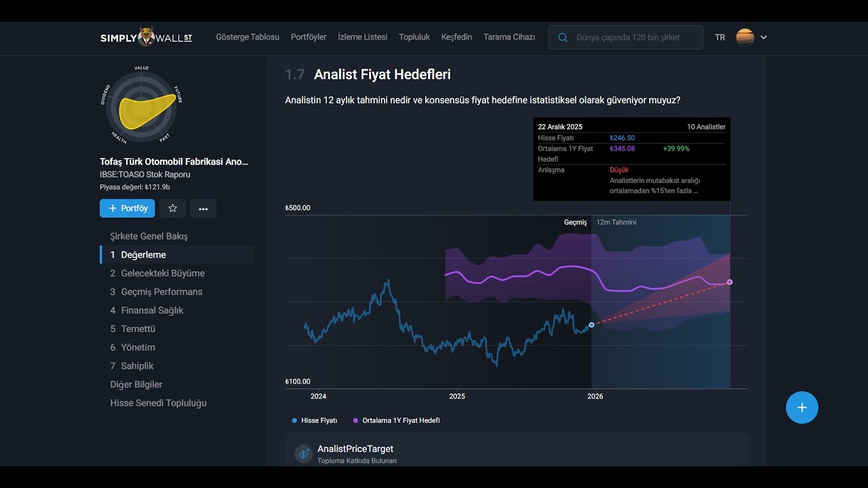This screenshot has height=488, width=868.
Task: Click the AnalistPriceTarget avatar icon
Action: pos(304,453)
